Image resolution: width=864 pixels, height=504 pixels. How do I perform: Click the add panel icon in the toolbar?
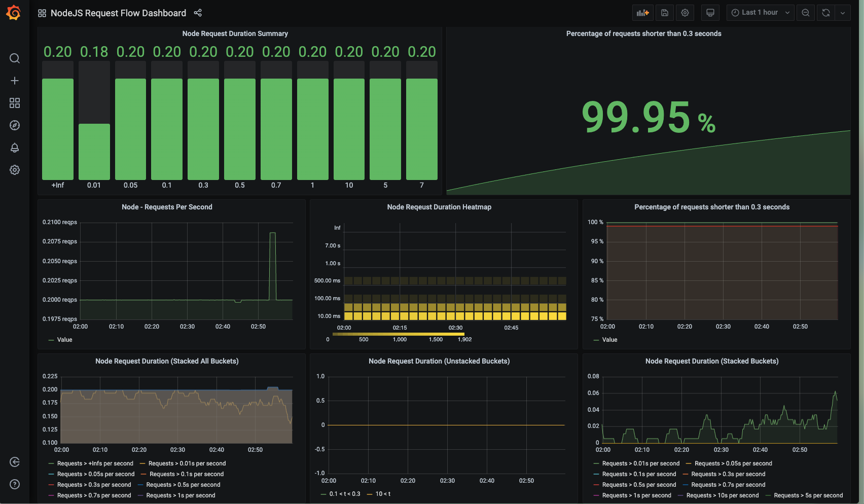coord(642,12)
